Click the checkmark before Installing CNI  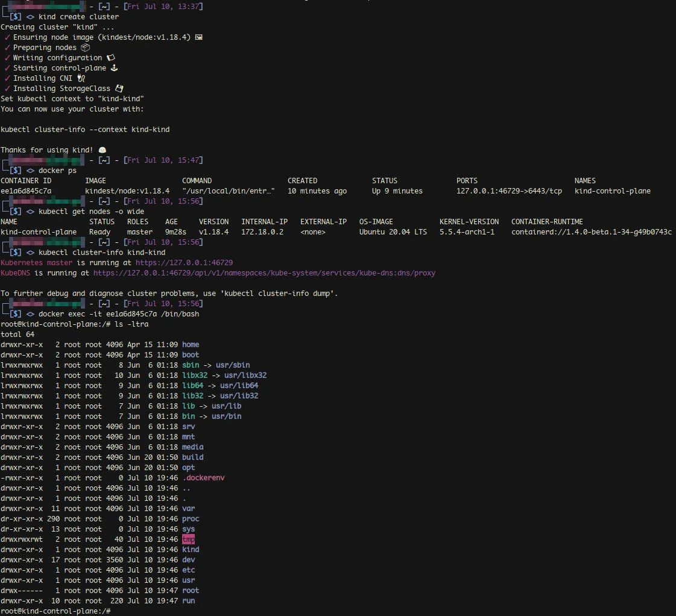7,78
